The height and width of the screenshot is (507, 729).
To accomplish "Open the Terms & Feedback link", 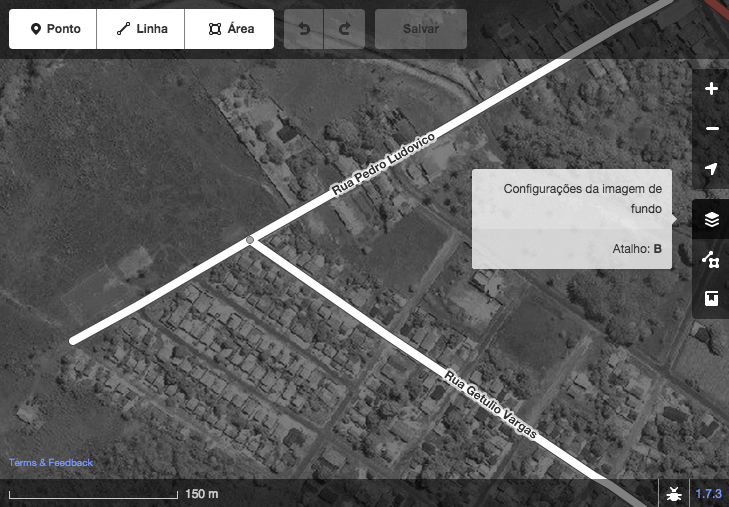I will 51,463.
